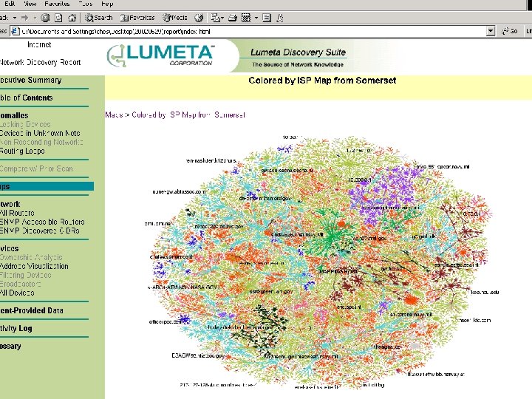Click the Edit page toolbar icon
The height and width of the screenshot is (399, 532).
246,18
